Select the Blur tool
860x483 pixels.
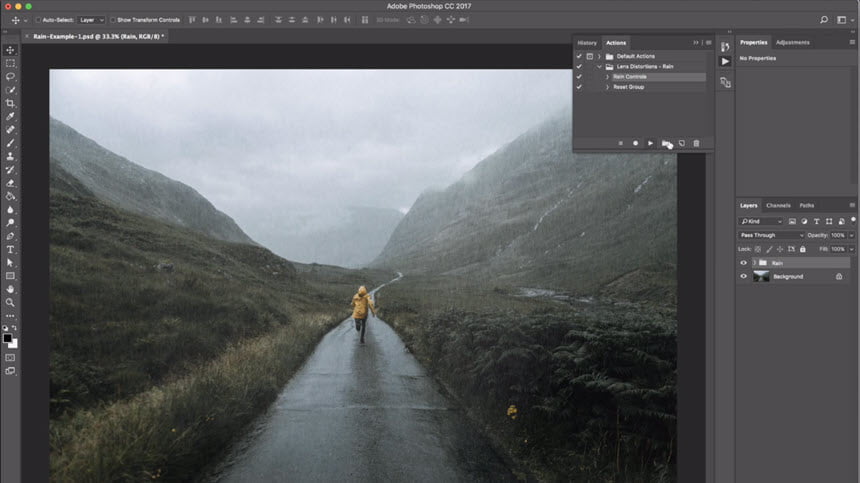pyautogui.click(x=10, y=209)
